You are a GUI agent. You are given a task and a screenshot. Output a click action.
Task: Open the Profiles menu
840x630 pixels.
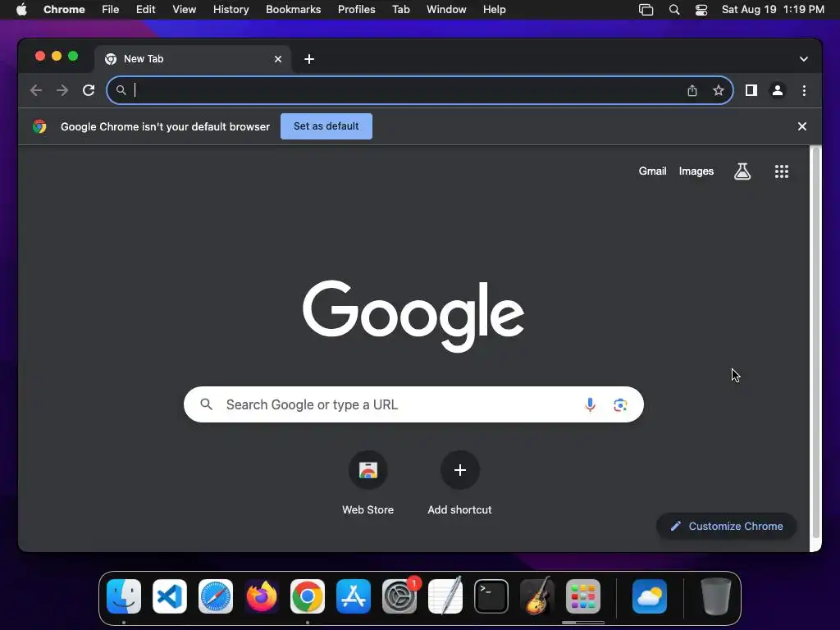click(x=356, y=10)
